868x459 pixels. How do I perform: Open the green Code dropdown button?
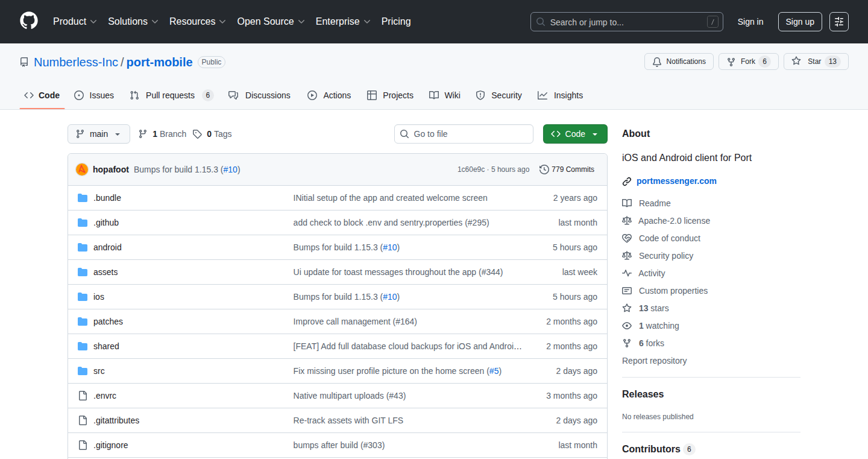[x=575, y=134]
